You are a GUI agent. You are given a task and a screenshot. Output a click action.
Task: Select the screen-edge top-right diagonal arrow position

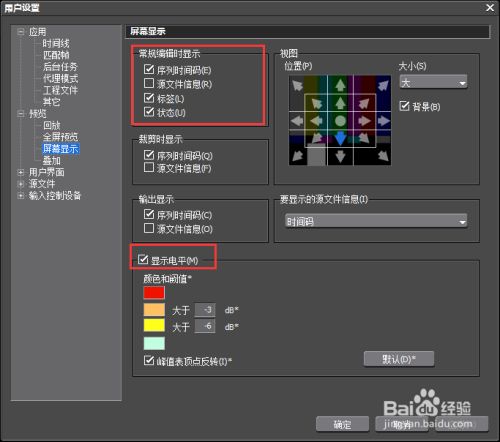[x=383, y=85]
